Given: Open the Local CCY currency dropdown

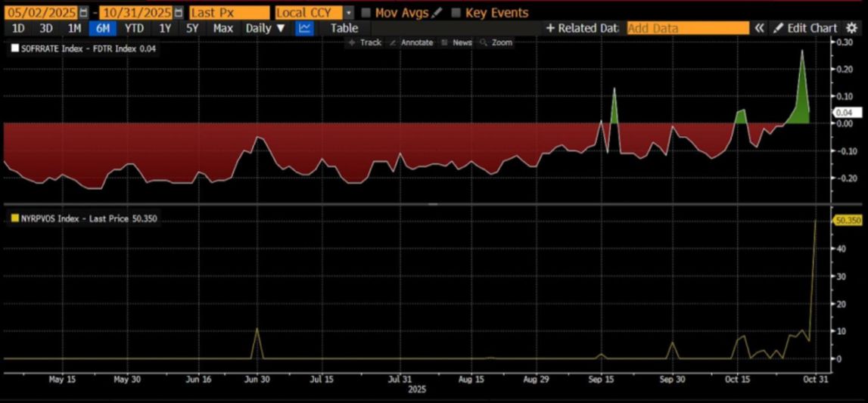Looking at the screenshot, I should (347, 13).
